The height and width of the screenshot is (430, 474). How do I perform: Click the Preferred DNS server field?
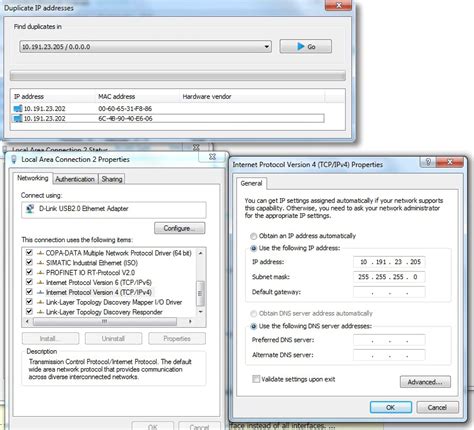tap(389, 340)
